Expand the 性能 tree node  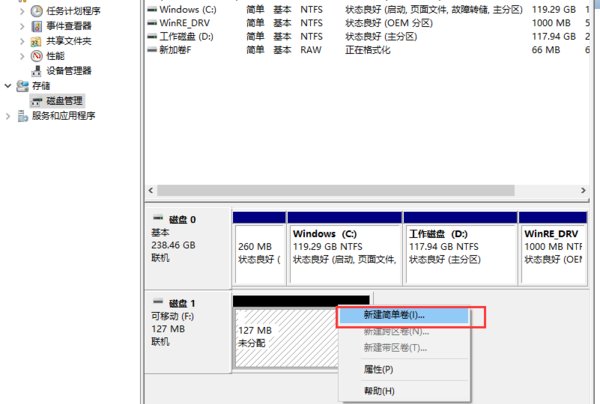click(22, 56)
